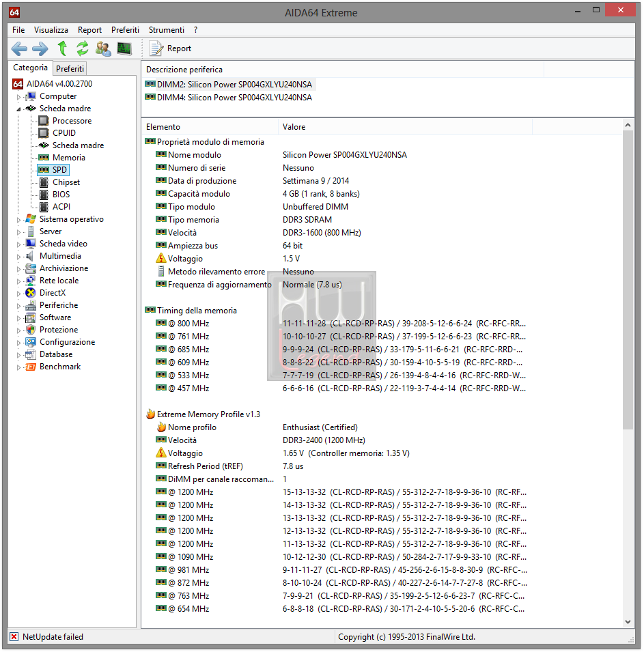The width and height of the screenshot is (644, 652).
Task: Select the @ 800 MHz timing row
Action: pos(337,324)
